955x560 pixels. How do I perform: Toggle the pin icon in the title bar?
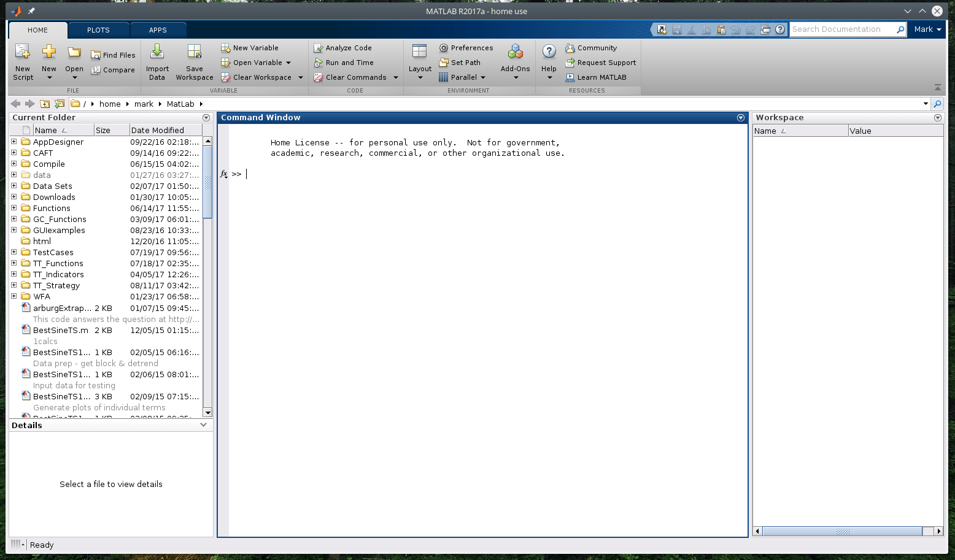tap(31, 10)
